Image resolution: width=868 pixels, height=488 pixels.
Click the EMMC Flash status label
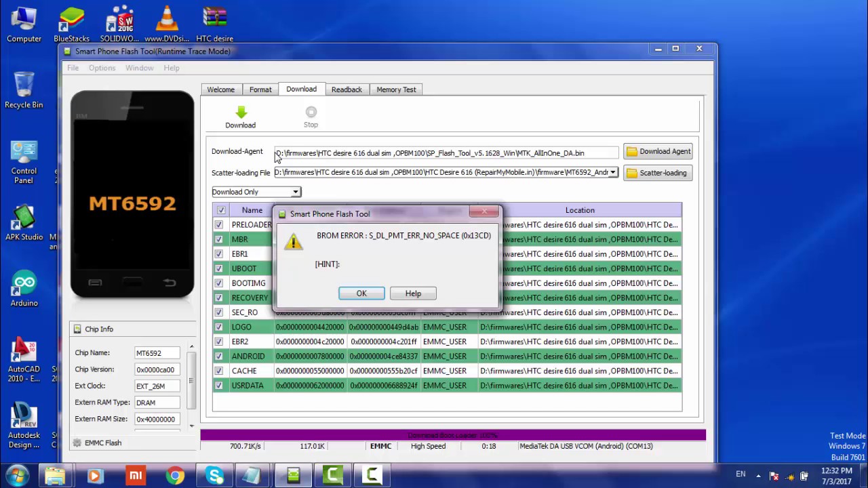click(103, 443)
